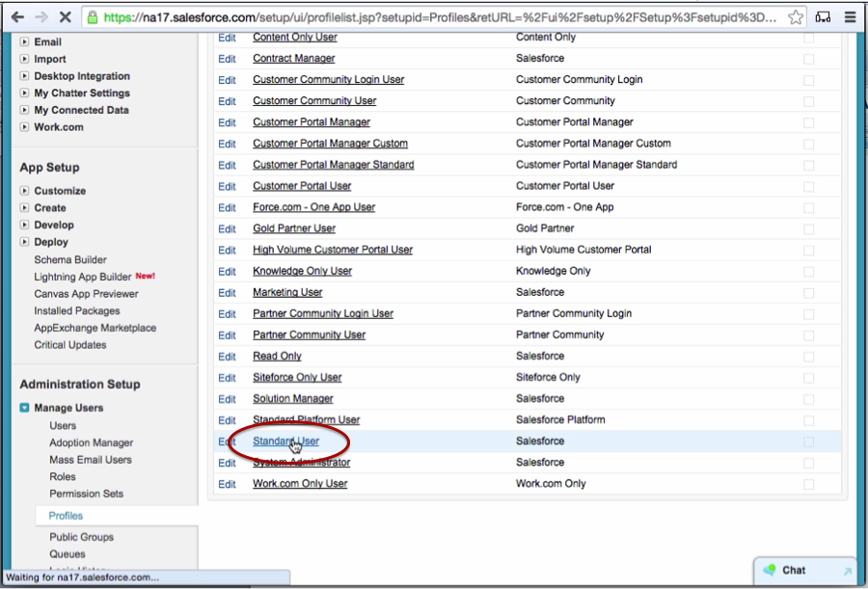The width and height of the screenshot is (868, 589).
Task: Expand My Chatter Settings node
Action: tap(24, 93)
